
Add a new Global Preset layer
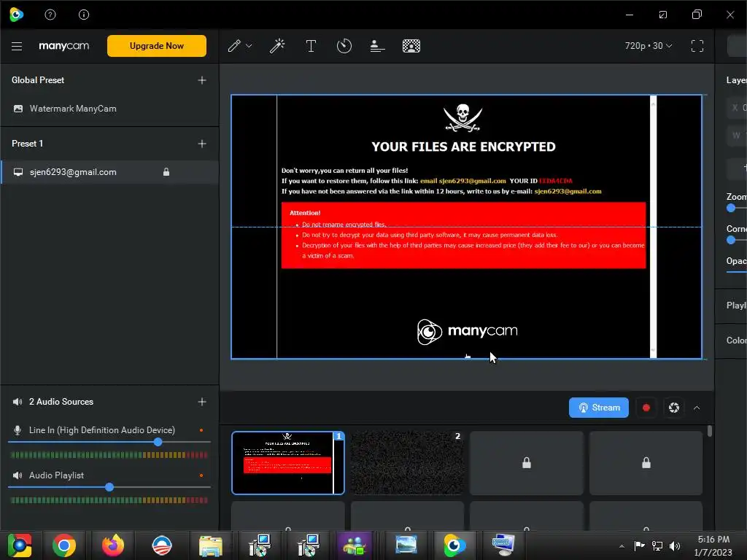click(202, 80)
